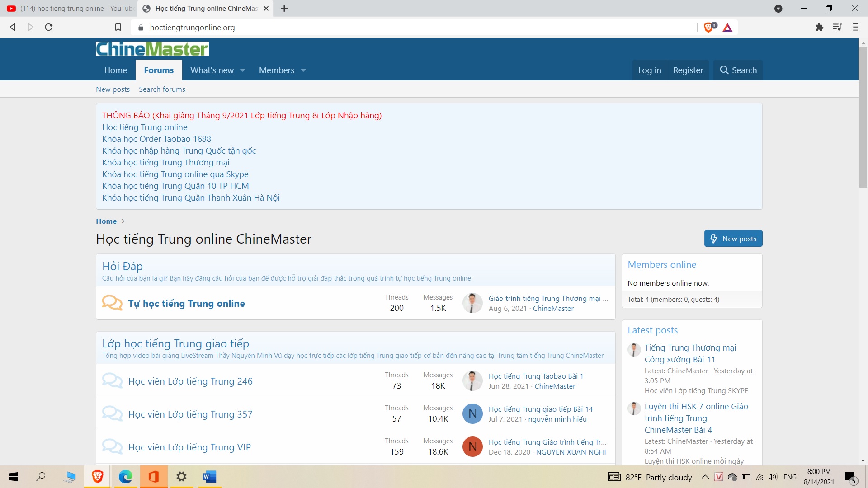
Task: Click the Brave Shields lion icon
Action: pos(709,28)
